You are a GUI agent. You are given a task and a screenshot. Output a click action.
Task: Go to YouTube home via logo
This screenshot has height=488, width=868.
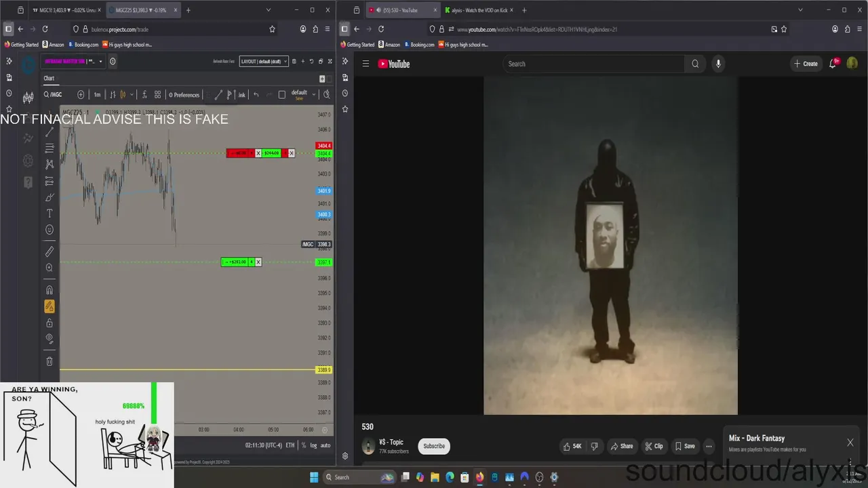(x=394, y=64)
